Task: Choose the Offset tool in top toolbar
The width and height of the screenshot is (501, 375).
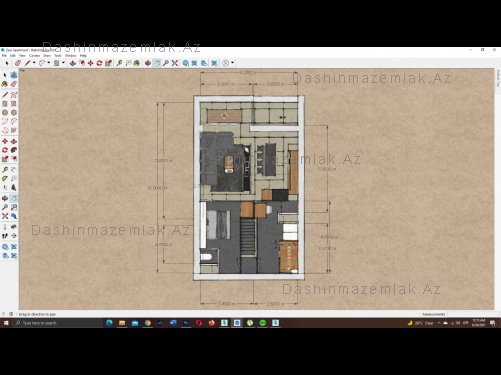Action: click(x=82, y=63)
